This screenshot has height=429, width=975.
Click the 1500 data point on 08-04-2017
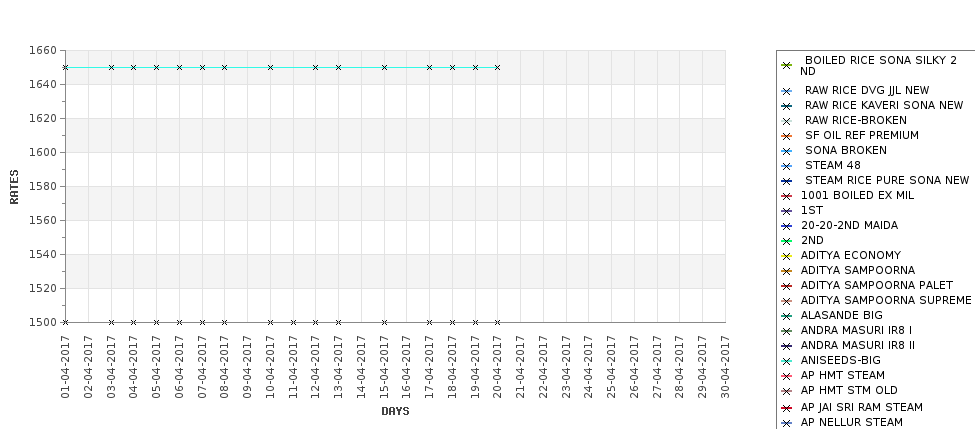pos(224,322)
